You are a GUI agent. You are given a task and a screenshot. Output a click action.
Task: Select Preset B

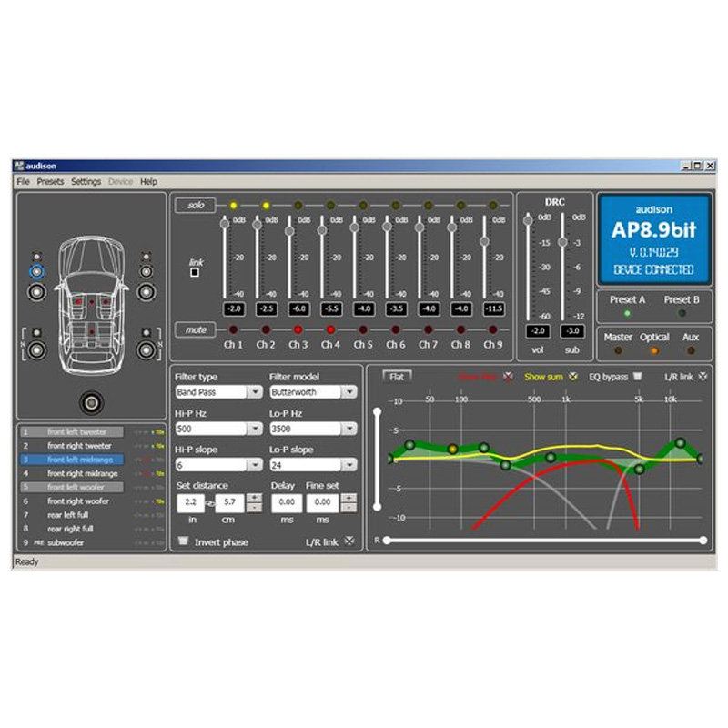[x=682, y=313]
